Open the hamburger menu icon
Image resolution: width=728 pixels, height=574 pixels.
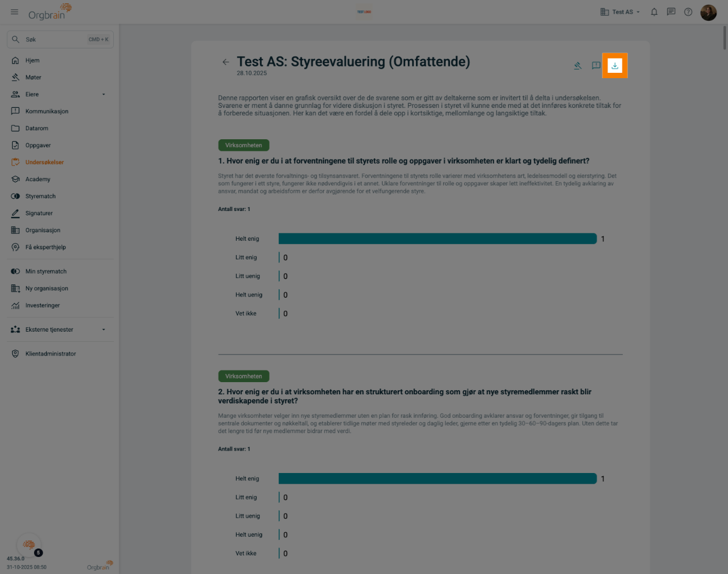click(14, 12)
